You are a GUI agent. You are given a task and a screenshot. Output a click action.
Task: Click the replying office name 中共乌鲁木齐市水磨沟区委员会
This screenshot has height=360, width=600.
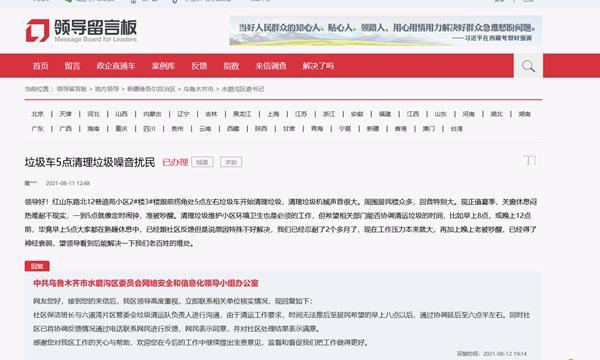[x=146, y=283]
